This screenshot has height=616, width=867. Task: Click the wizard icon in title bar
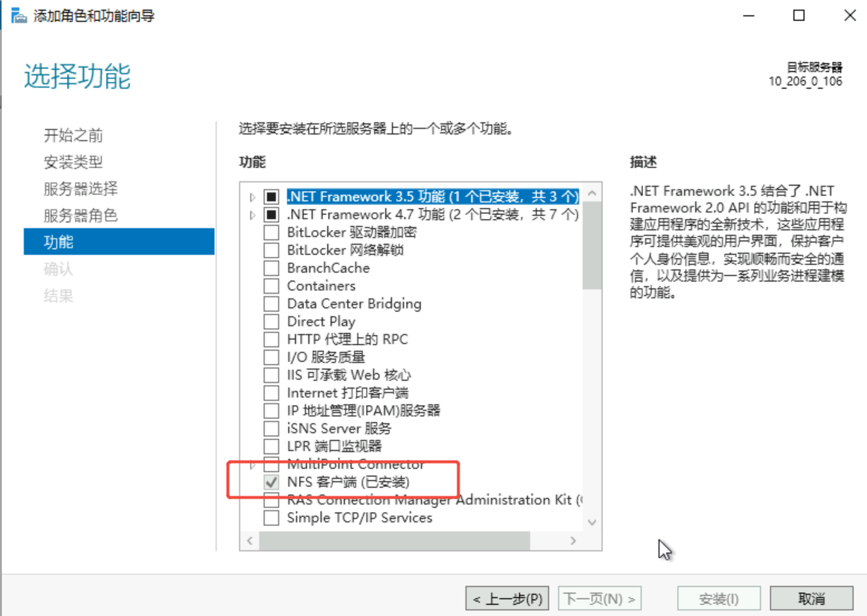19,16
